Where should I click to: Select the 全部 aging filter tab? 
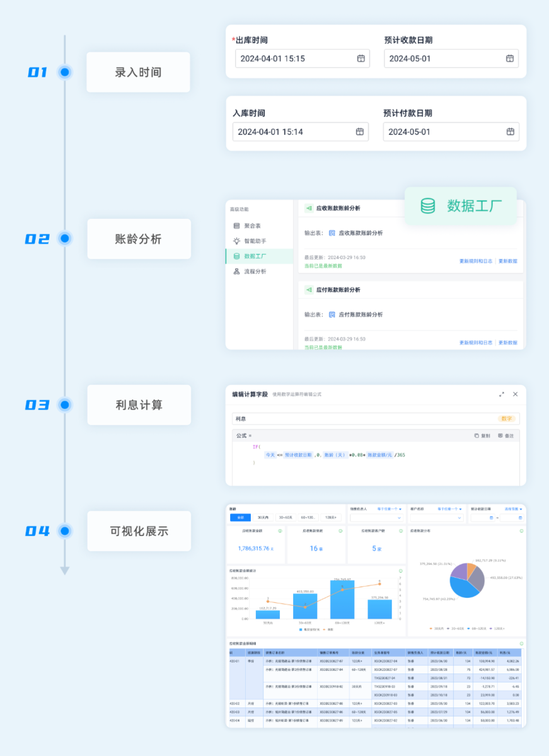[241, 517]
